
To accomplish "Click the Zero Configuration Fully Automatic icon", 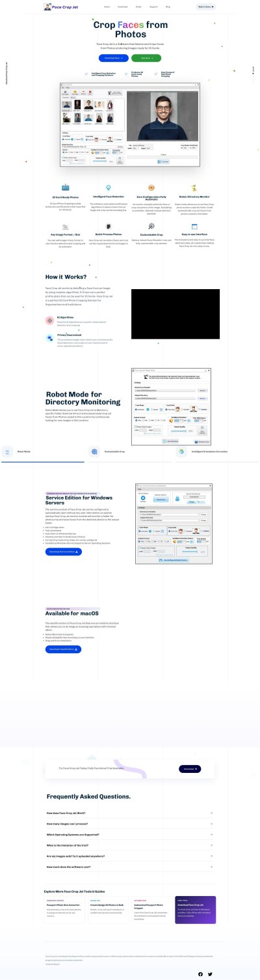I will (x=151, y=188).
